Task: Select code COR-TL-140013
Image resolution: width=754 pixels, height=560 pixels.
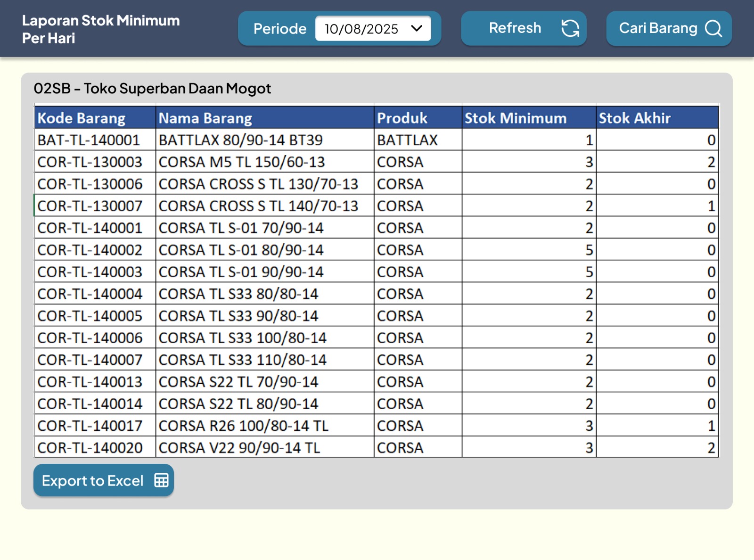Action: coord(95,382)
